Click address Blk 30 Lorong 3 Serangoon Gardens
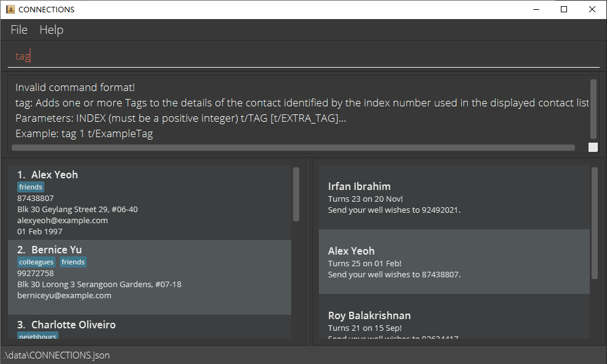607x364 pixels. pos(99,284)
